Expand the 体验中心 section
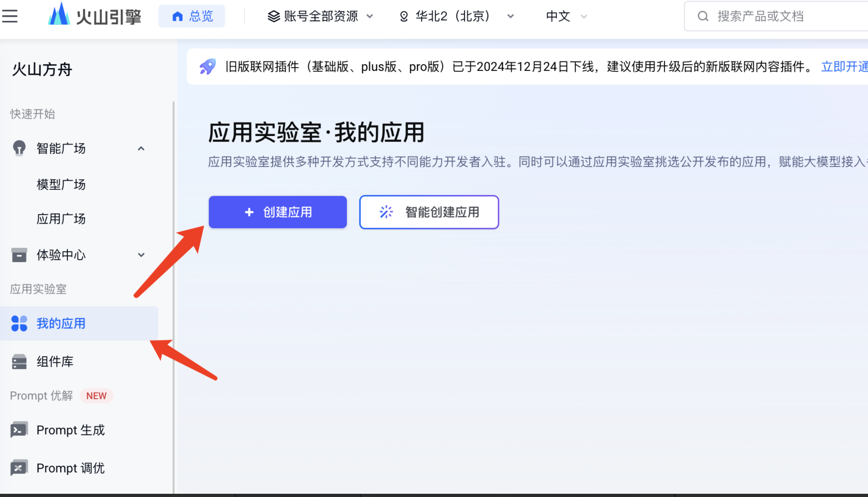The image size is (868, 497). point(141,255)
